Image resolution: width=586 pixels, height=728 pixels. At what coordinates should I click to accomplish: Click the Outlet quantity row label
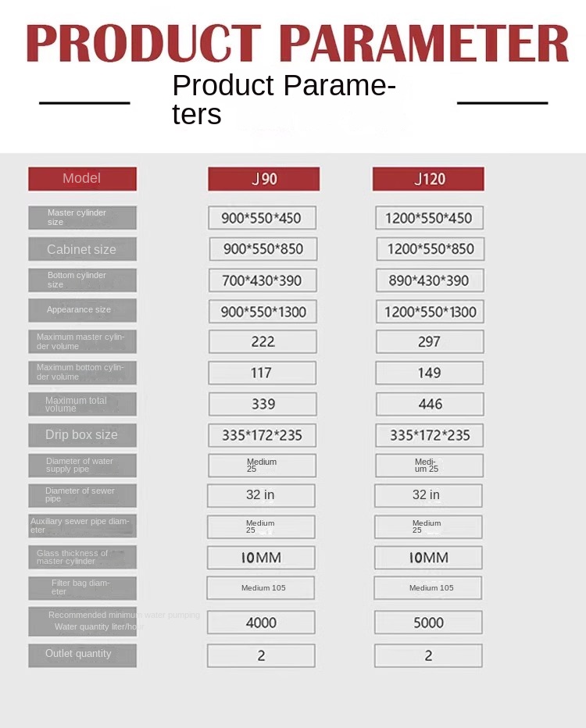[82, 655]
